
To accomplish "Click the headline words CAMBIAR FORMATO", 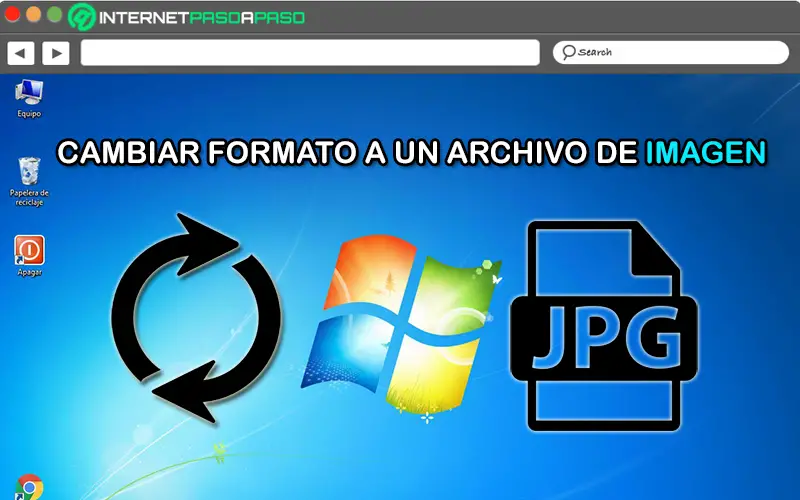I will click(x=206, y=153).
